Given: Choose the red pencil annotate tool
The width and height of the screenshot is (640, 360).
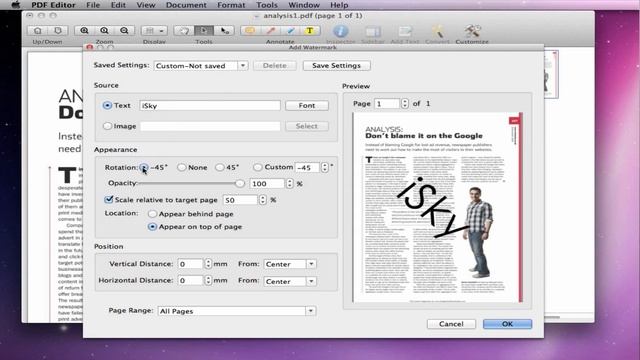Looking at the screenshot, I should (270, 31).
